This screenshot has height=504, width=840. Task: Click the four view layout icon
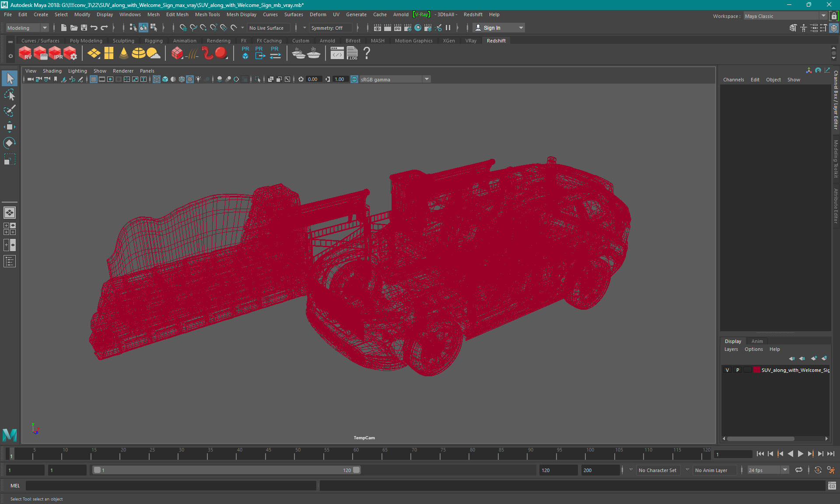(10, 229)
